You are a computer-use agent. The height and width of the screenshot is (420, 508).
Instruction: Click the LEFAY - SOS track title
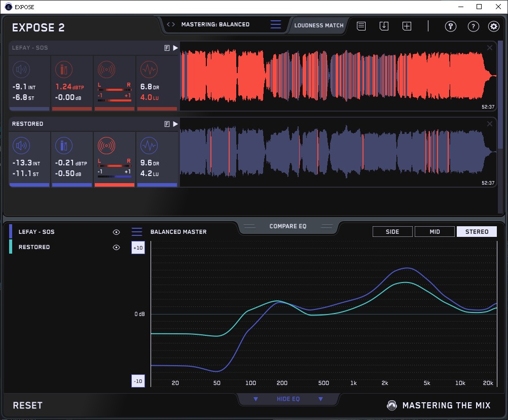point(30,48)
